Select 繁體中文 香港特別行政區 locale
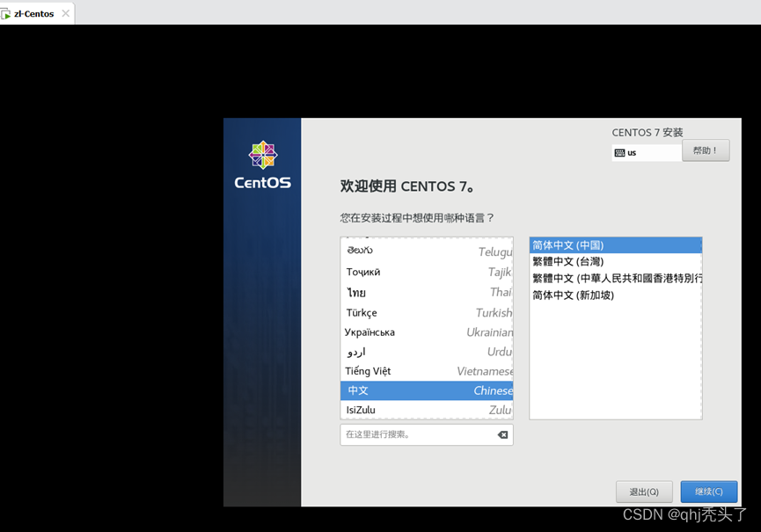 pyautogui.click(x=616, y=278)
